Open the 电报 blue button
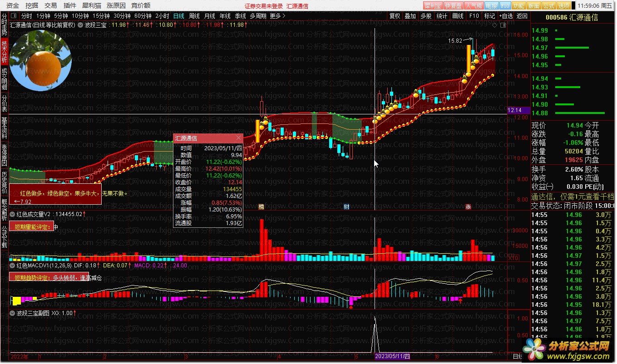 tap(491, 6)
